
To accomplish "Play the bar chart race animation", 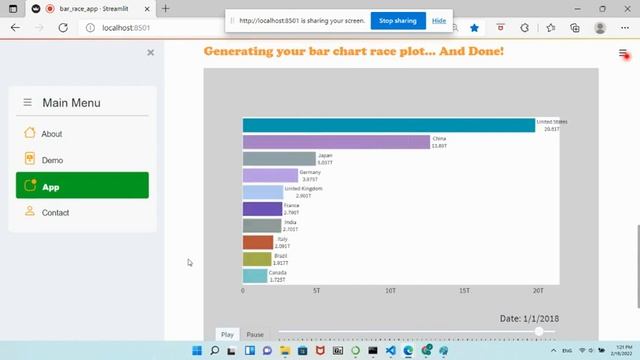I will pos(227,334).
